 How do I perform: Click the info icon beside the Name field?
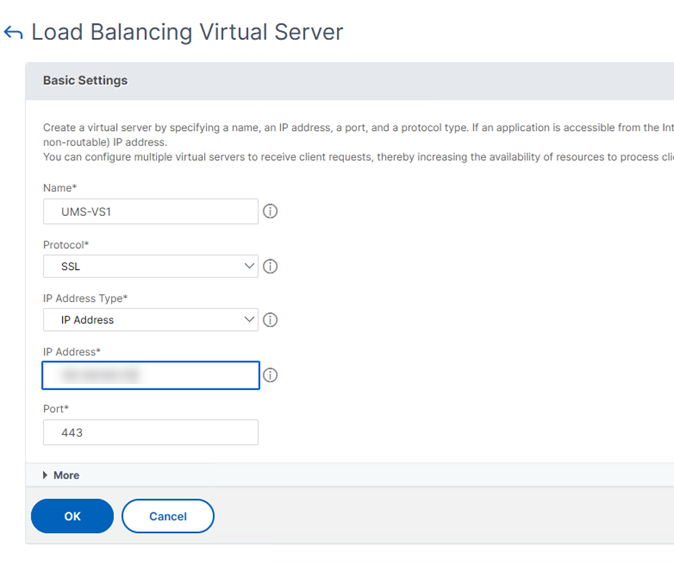(x=270, y=212)
